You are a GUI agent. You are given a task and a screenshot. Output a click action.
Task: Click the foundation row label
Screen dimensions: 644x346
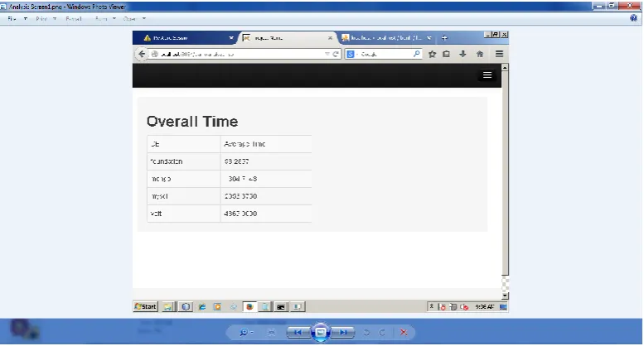pyautogui.click(x=167, y=161)
